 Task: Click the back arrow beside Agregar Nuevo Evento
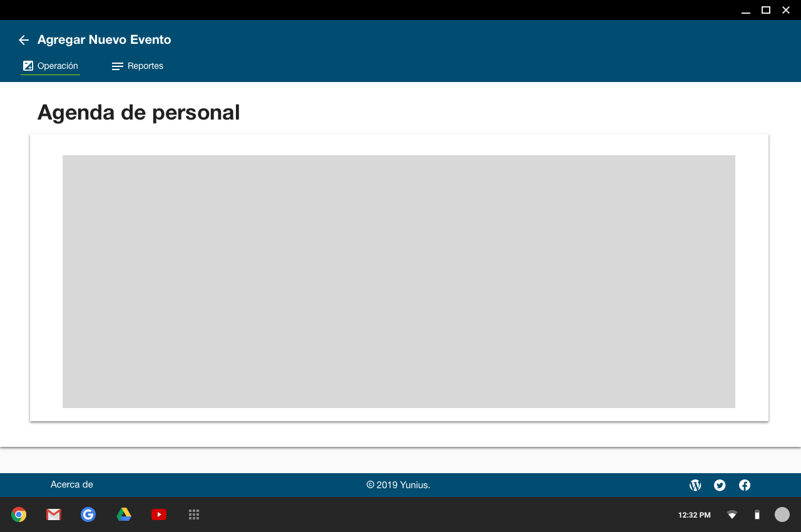coord(24,40)
